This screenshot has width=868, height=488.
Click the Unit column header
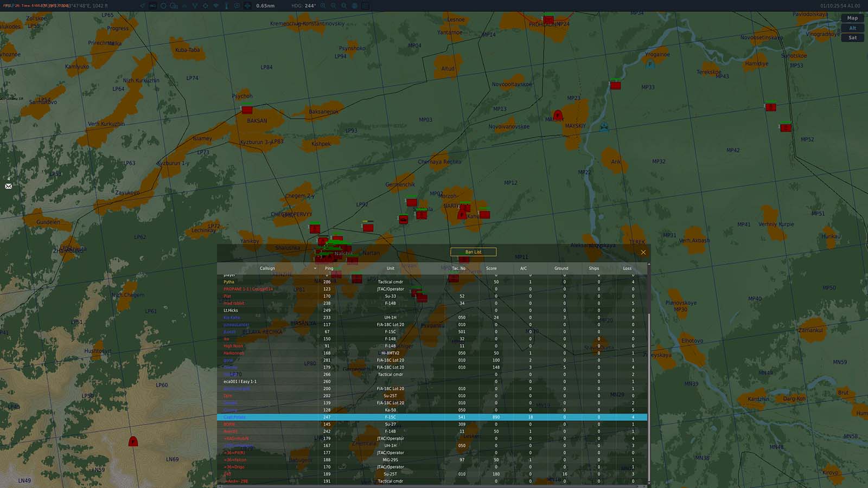pyautogui.click(x=390, y=268)
